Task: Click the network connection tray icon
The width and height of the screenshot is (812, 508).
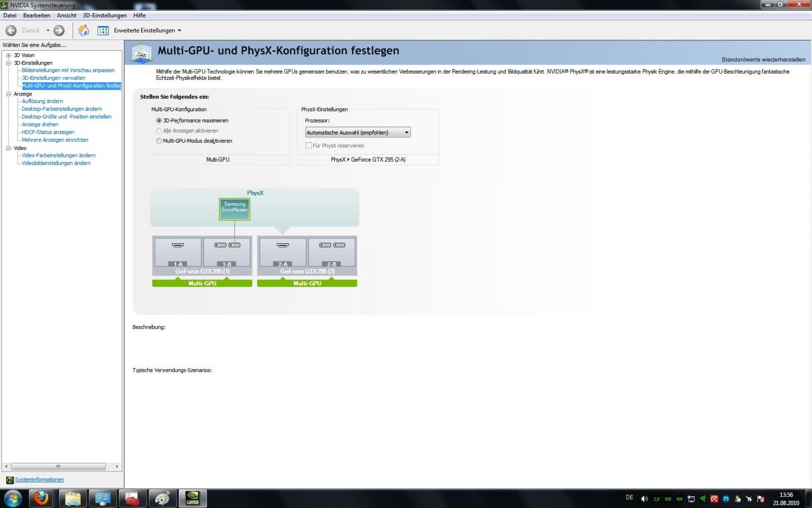Action: point(691,499)
